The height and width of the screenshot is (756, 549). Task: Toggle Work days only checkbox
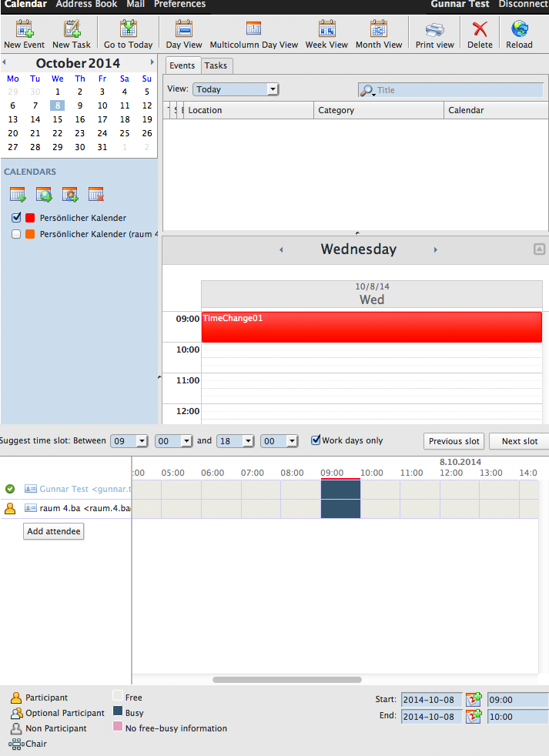[x=316, y=440]
